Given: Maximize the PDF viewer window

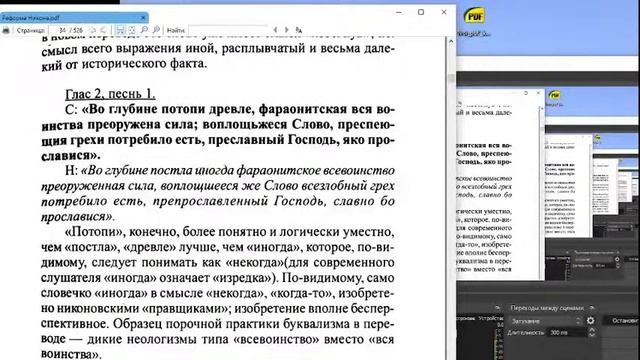Looking at the screenshot, I should 421,12.
